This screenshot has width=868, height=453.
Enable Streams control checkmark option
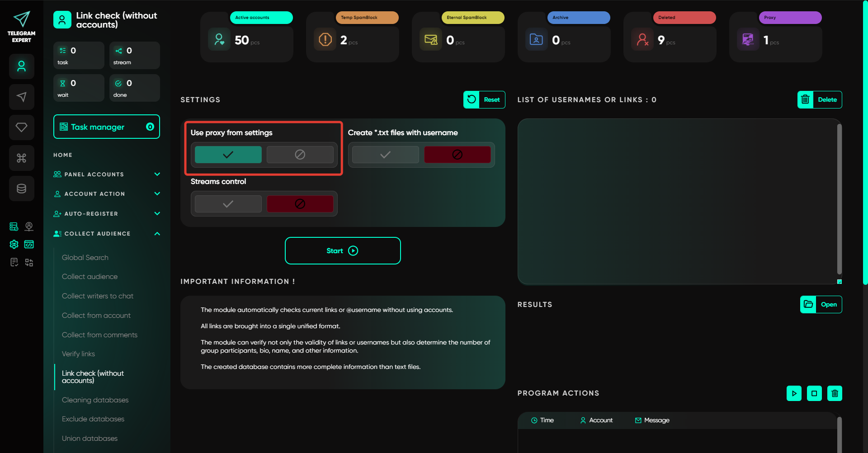(x=228, y=204)
